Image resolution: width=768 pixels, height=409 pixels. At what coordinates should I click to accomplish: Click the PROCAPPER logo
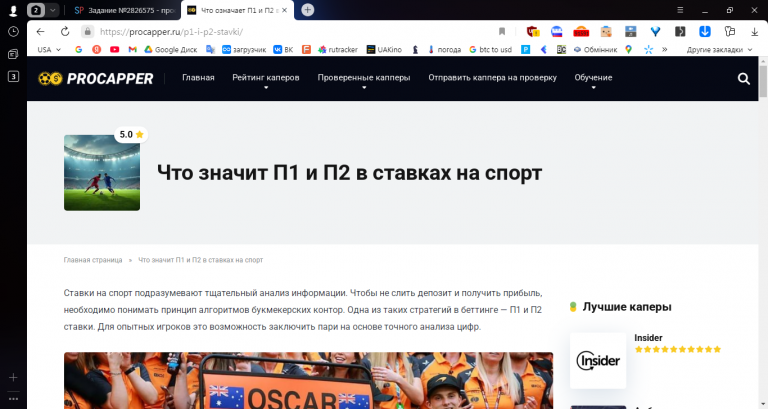[96, 78]
